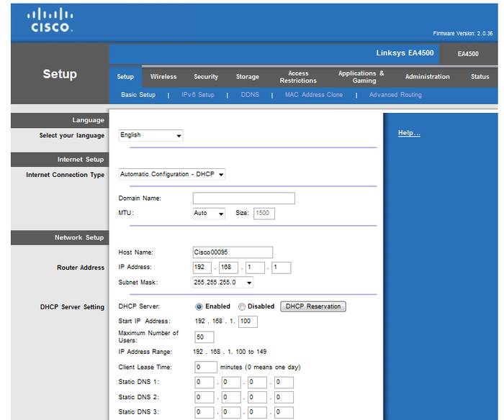Click the DHCP Server Setting label

(x=72, y=307)
